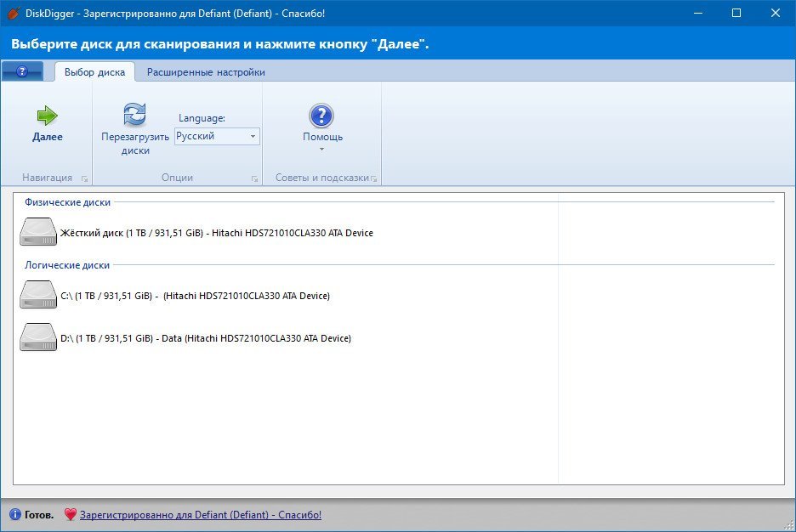The height and width of the screenshot is (532, 796).
Task: Select the C:\ drive icon
Action: (38, 295)
